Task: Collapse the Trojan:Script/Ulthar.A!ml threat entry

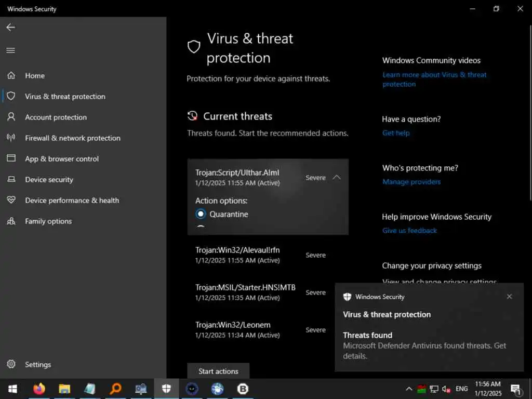Action: 336,177
